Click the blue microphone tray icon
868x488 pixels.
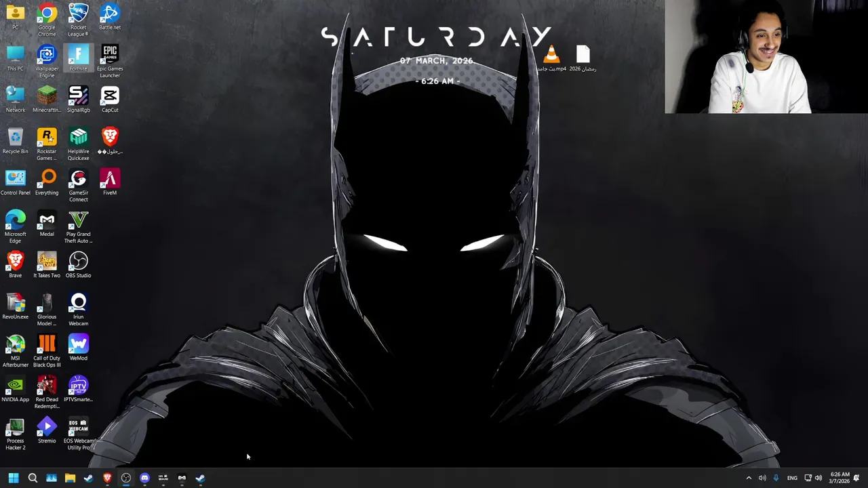(x=776, y=478)
